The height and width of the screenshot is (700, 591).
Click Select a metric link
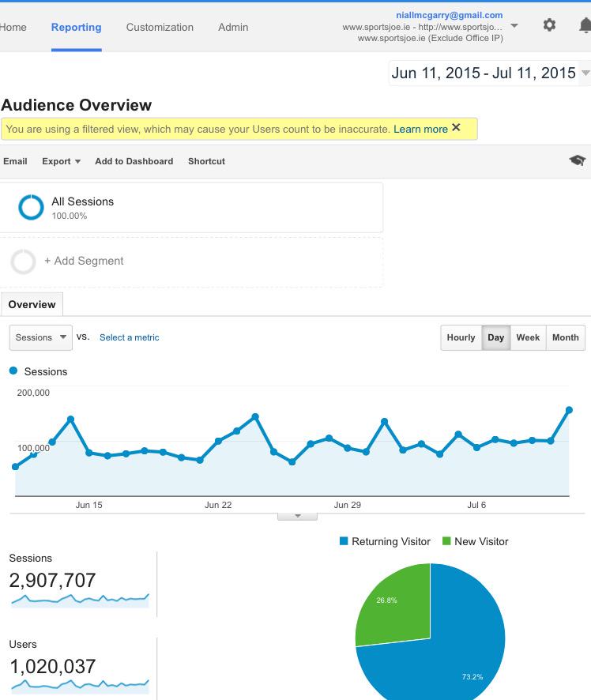pyautogui.click(x=129, y=337)
